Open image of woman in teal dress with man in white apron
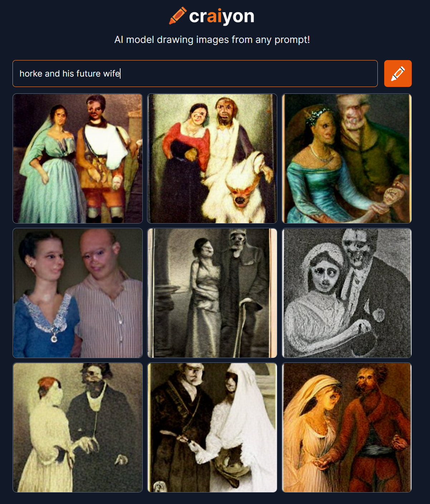This screenshot has height=504, width=430. [78, 158]
